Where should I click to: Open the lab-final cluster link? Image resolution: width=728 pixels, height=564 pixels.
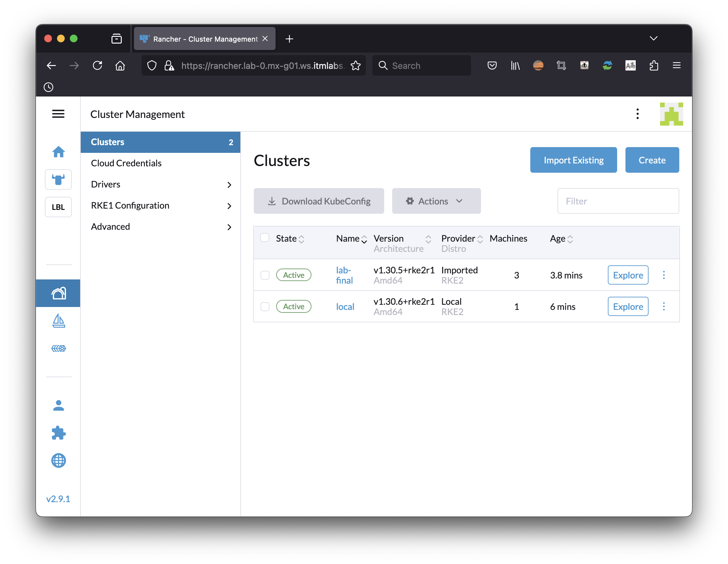coord(344,275)
